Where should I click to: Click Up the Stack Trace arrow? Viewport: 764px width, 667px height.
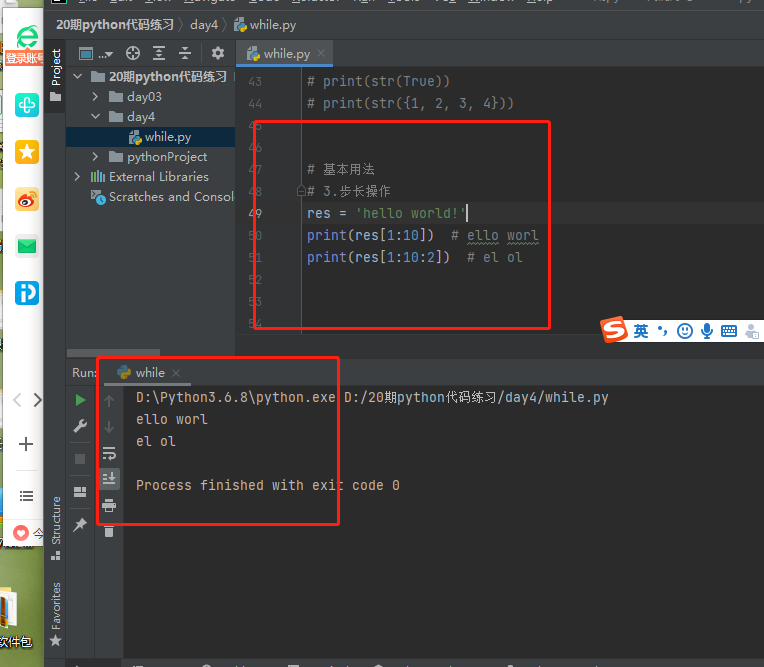click(109, 400)
